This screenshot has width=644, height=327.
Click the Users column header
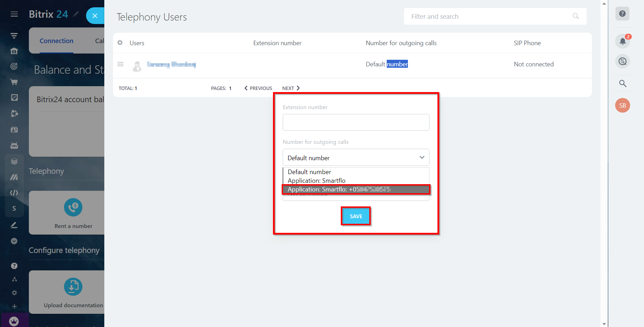click(x=137, y=43)
